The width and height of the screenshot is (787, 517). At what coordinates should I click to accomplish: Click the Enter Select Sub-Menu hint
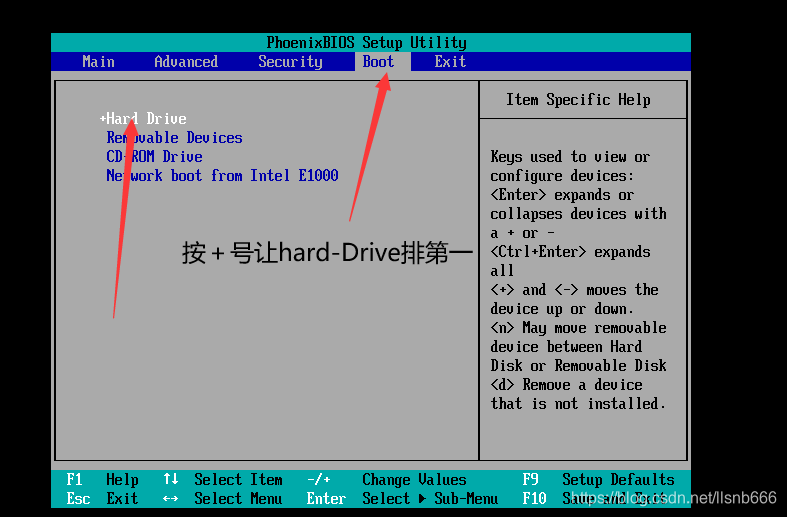[x=403, y=499]
